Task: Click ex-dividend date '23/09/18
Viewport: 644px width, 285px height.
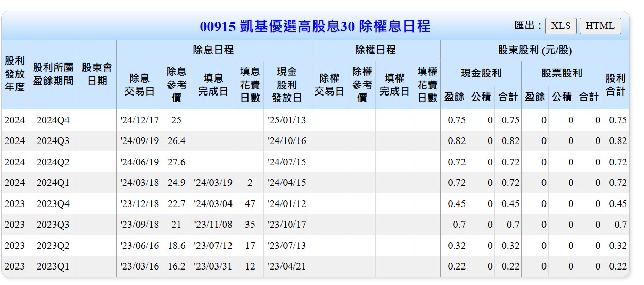Action: 140,225
